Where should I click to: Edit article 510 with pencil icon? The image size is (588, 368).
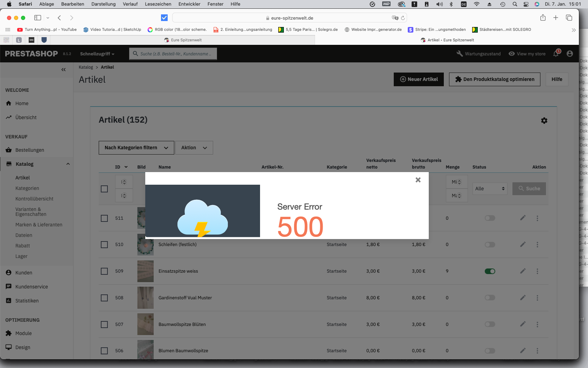pyautogui.click(x=523, y=244)
